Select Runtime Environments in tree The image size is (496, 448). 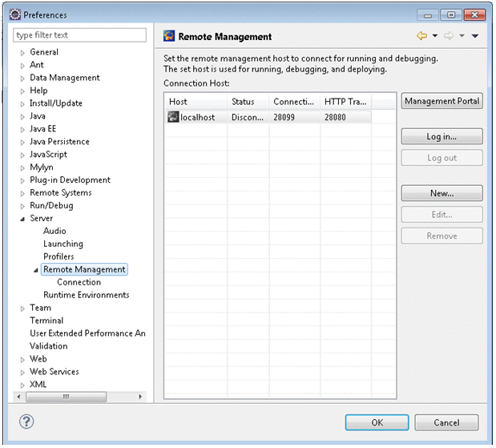[x=86, y=295]
